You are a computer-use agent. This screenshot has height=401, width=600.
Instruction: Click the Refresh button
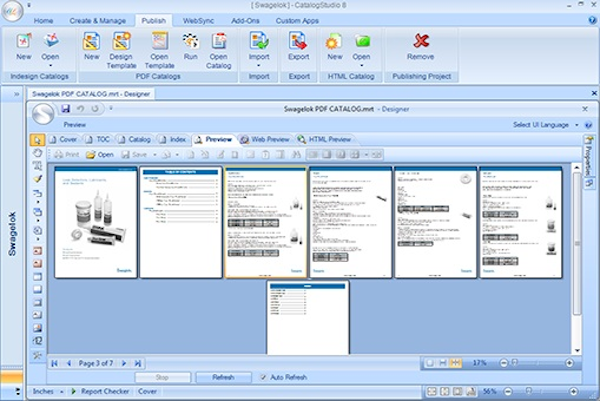(223, 377)
